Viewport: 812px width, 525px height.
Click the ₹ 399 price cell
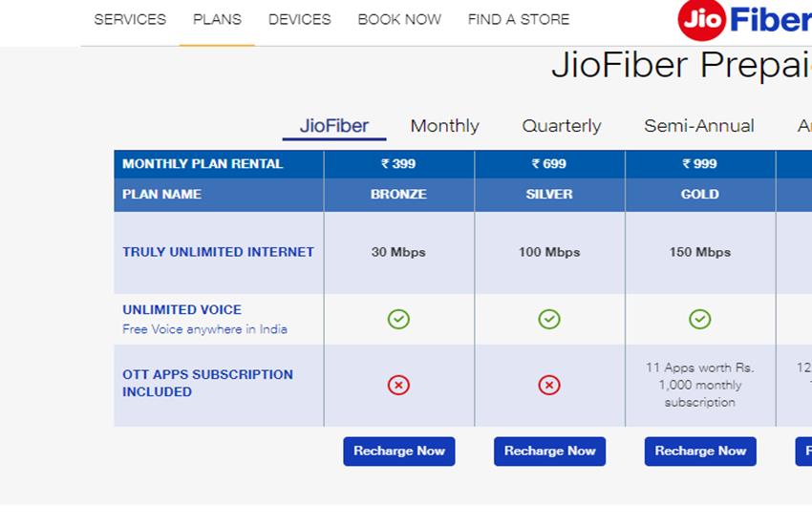398,164
